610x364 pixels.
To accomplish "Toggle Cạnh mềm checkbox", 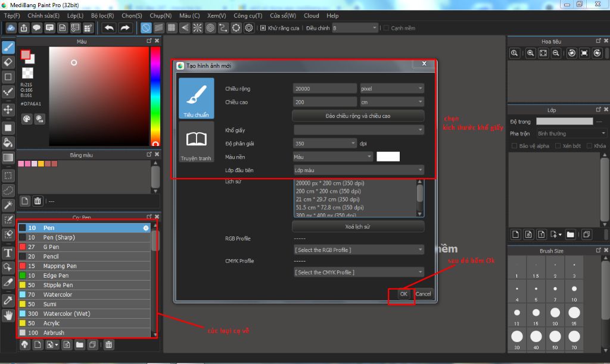I will click(386, 28).
